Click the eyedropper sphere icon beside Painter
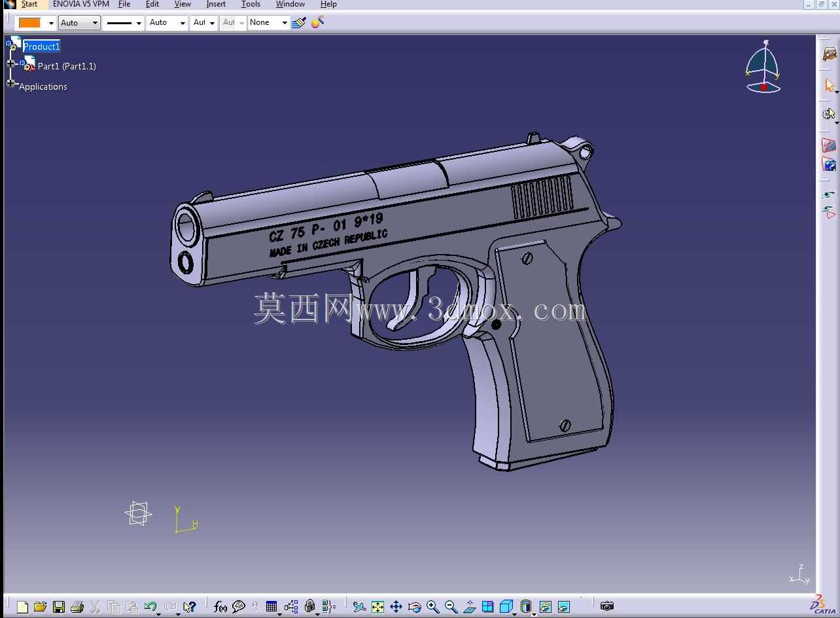Image resolution: width=840 pixels, height=618 pixels. [x=317, y=23]
